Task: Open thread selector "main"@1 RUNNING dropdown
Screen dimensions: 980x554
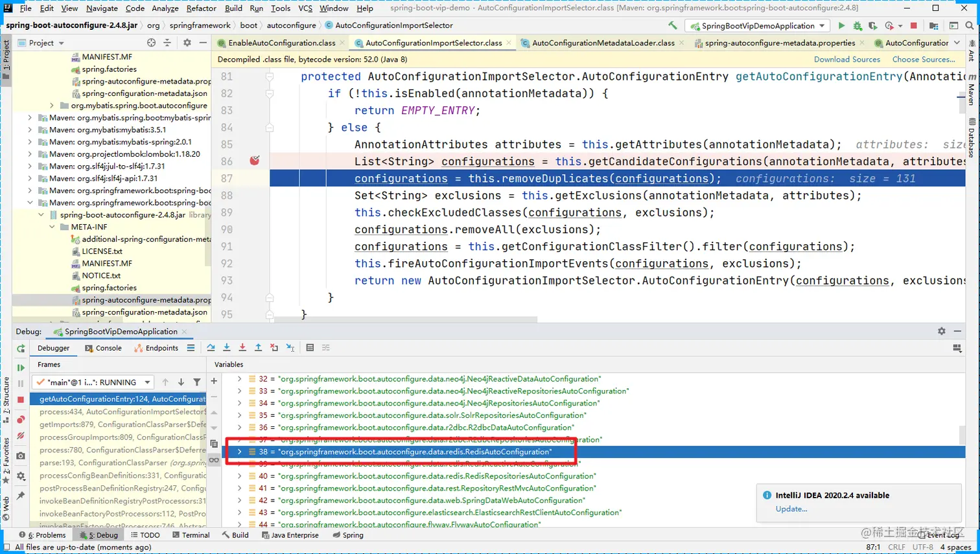Action: click(x=94, y=382)
